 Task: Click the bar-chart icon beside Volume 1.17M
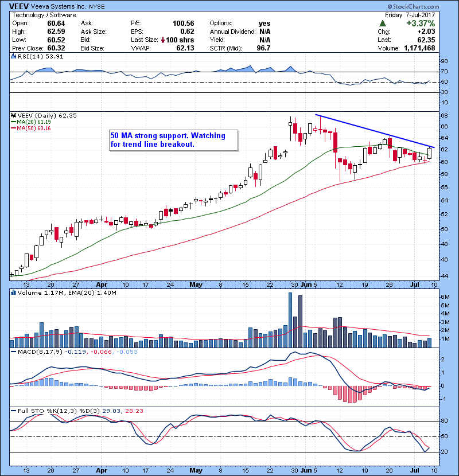click(13, 293)
